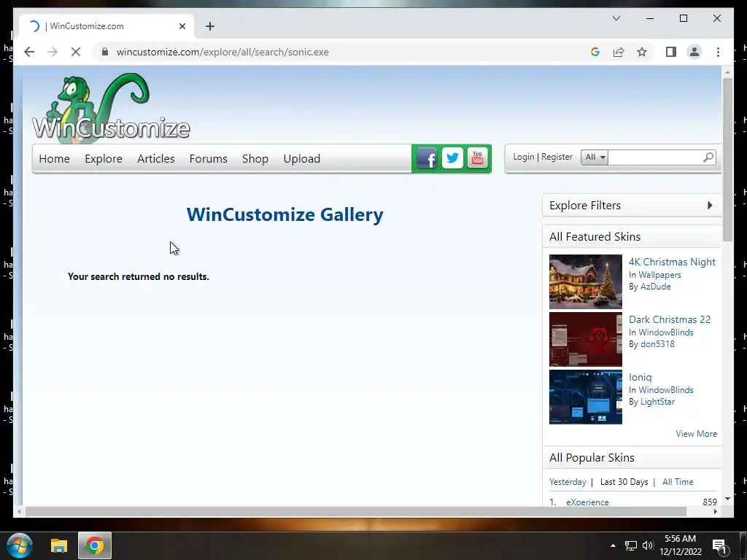This screenshot has height=560, width=747.
Task: Click the browser forward arrow
Action: coord(53,52)
